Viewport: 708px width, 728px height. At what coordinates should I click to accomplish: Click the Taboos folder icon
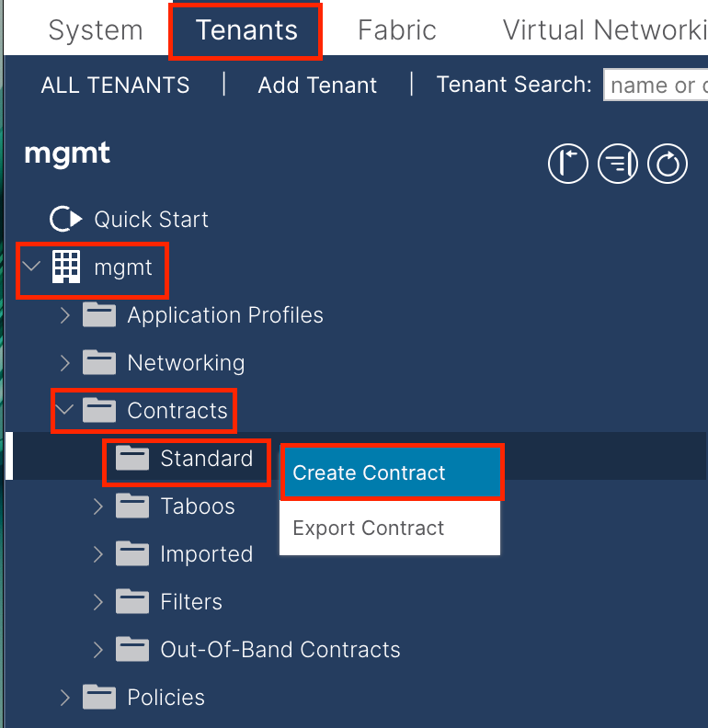click(132, 506)
